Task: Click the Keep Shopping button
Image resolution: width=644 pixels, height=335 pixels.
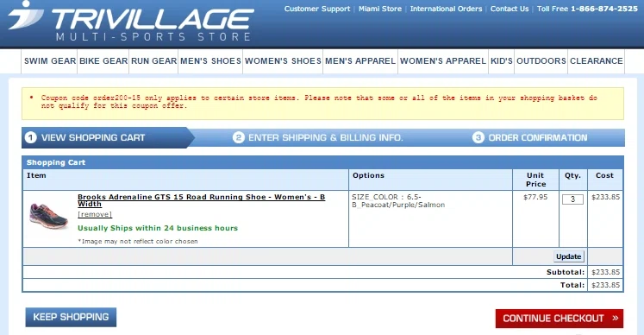Action: point(71,318)
